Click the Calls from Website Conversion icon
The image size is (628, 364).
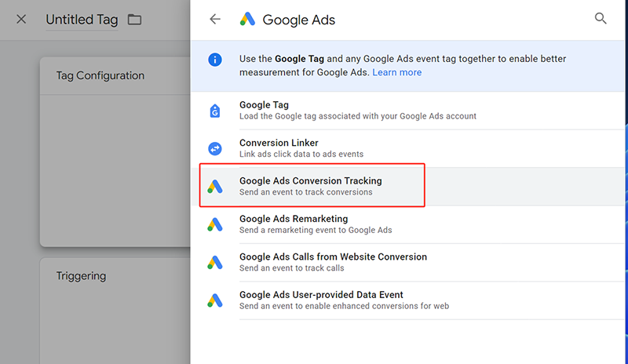(x=215, y=262)
